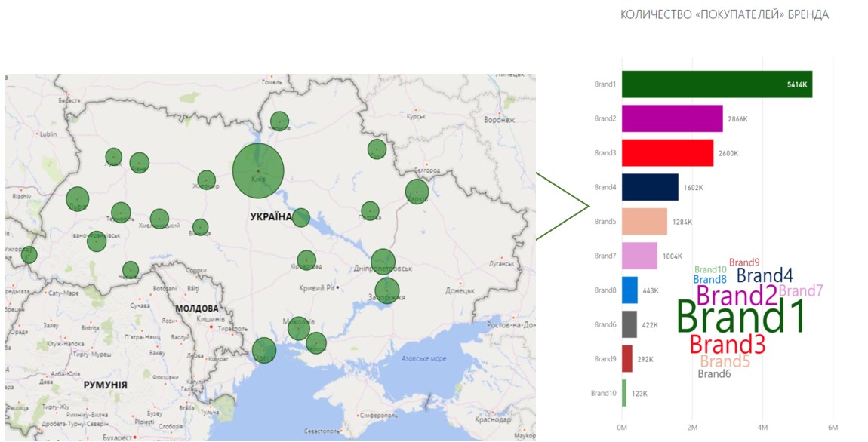Select the Zaporizhzhia bubble on map
Image resolution: width=868 pixels, height=442 pixels.
(x=386, y=290)
